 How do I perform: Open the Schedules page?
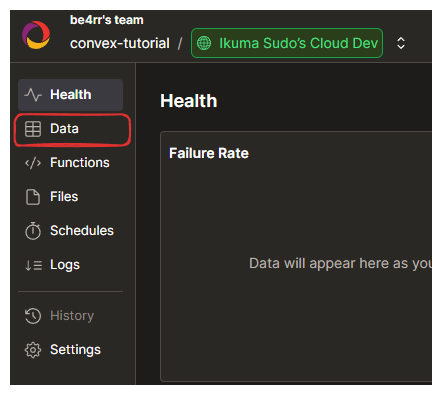click(70, 231)
